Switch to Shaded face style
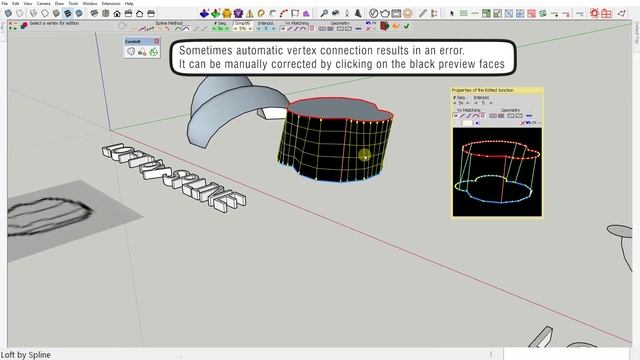This screenshot has height=360, width=640. pyautogui.click(x=56, y=13)
